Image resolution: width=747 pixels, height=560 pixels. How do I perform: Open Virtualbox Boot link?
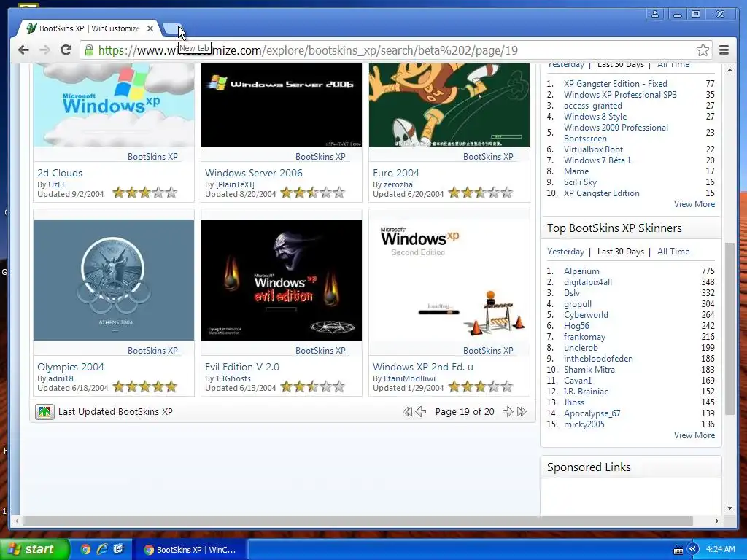[x=593, y=150]
